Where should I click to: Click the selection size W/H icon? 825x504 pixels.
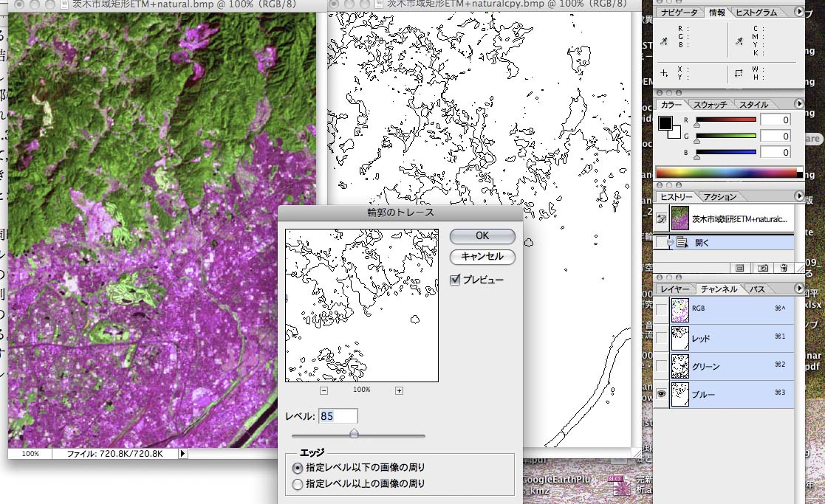(x=739, y=73)
